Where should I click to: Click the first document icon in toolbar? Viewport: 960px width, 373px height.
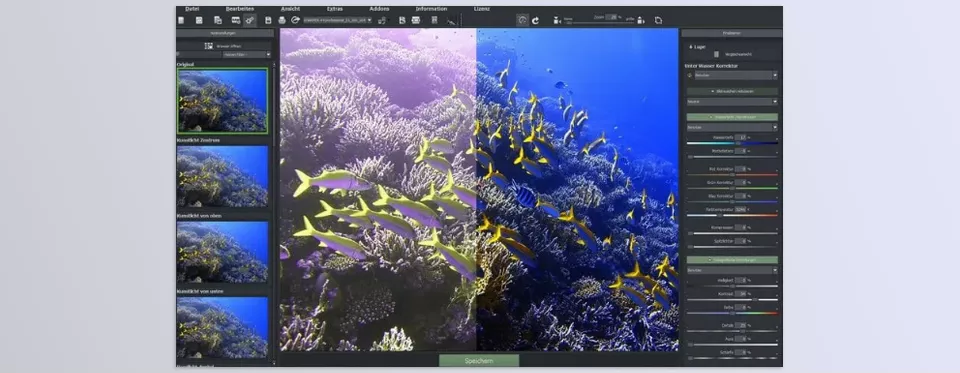coord(181,20)
